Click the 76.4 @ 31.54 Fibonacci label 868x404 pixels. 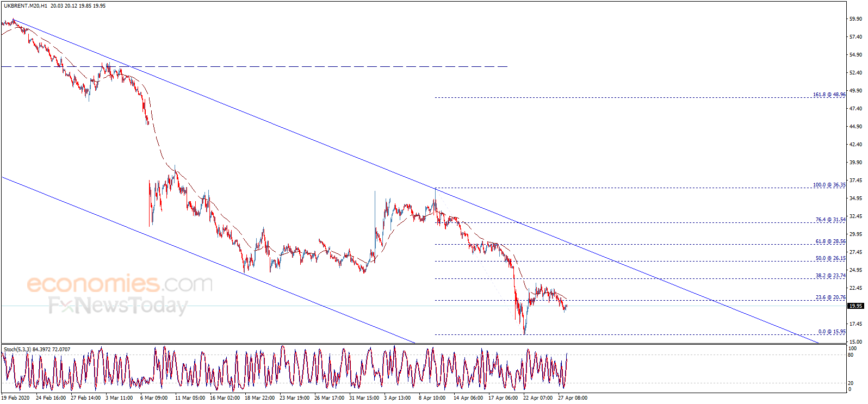(830, 220)
